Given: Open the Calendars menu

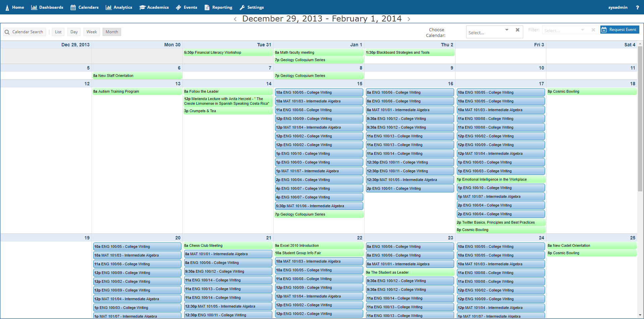Looking at the screenshot, I should coord(85,7).
